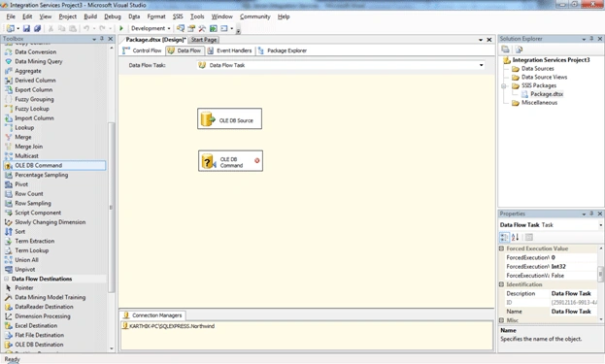Choose Flat File Destination item
The width and height of the screenshot is (605, 364).
[x=40, y=335]
